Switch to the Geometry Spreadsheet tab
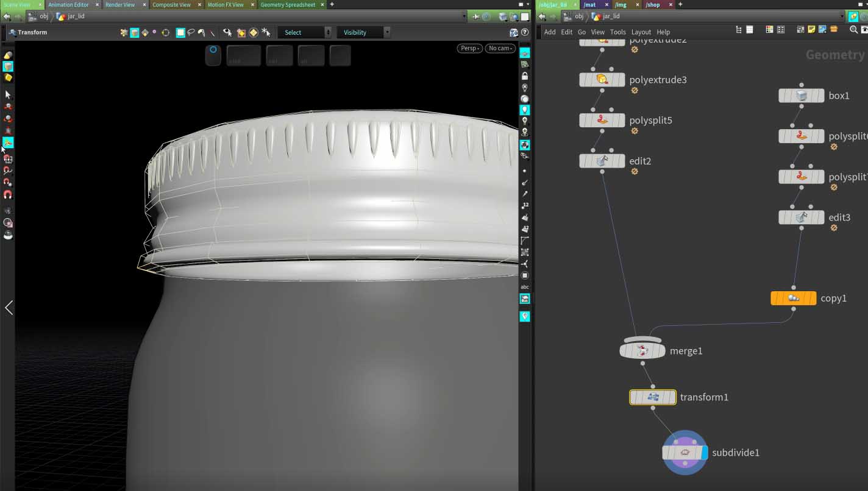The width and height of the screenshot is (868, 491). click(288, 4)
